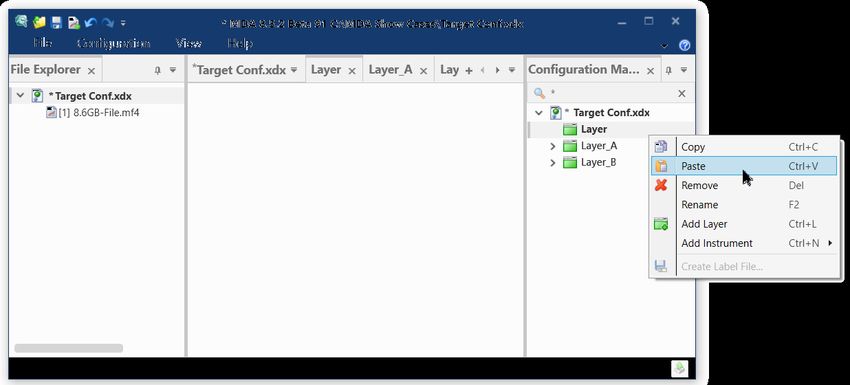The width and height of the screenshot is (850, 385).
Task: Open the layer tab list dropdown
Action: click(x=512, y=70)
